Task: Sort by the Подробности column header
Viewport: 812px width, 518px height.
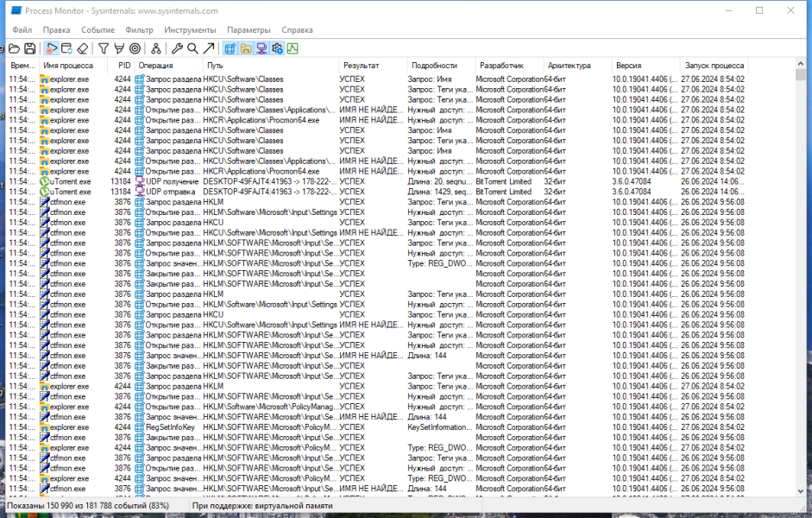Action: pyautogui.click(x=442, y=66)
